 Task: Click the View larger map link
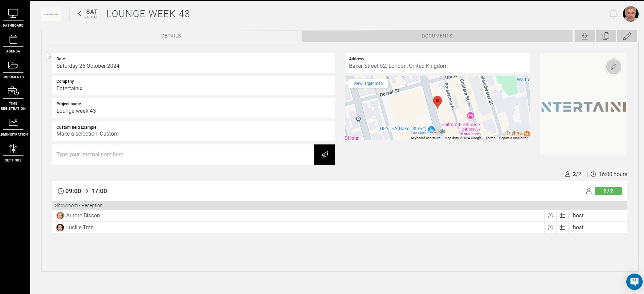coord(368,83)
